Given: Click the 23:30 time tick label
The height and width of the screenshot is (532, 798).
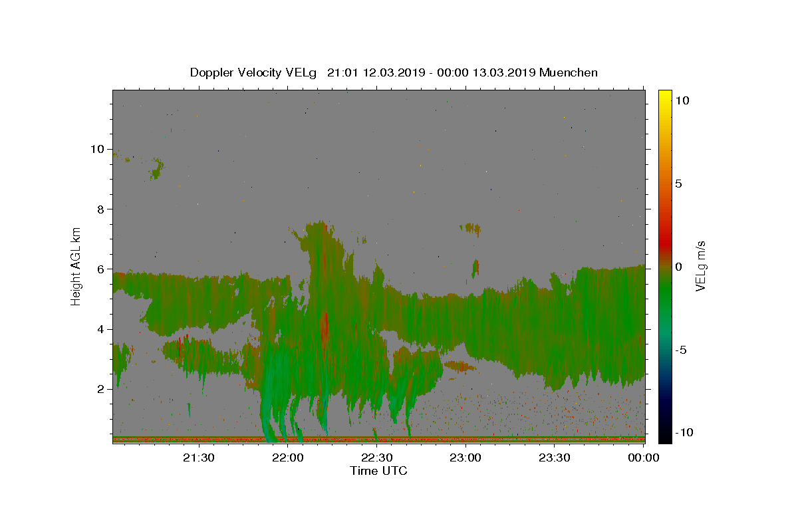Looking at the screenshot, I should click(555, 458).
